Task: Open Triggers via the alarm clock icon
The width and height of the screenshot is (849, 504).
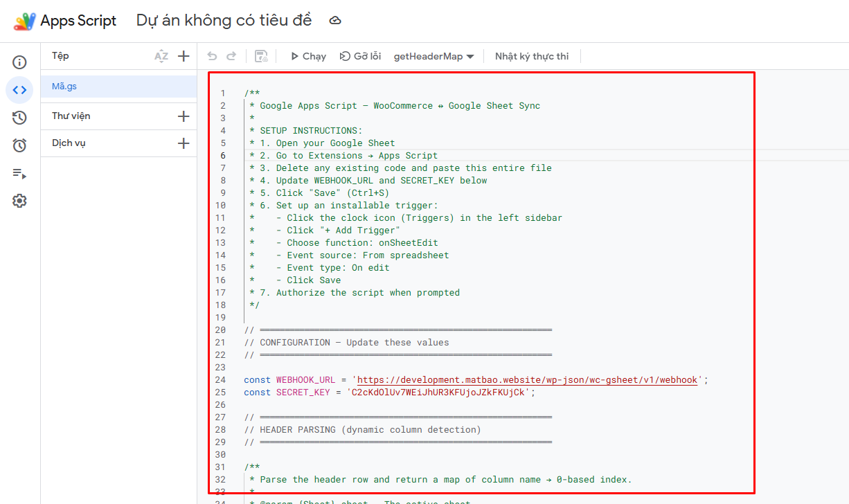Action: tap(19, 145)
